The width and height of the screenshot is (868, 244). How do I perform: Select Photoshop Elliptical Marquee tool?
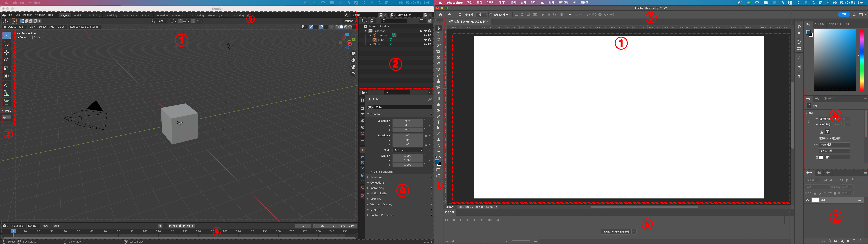[x=438, y=34]
